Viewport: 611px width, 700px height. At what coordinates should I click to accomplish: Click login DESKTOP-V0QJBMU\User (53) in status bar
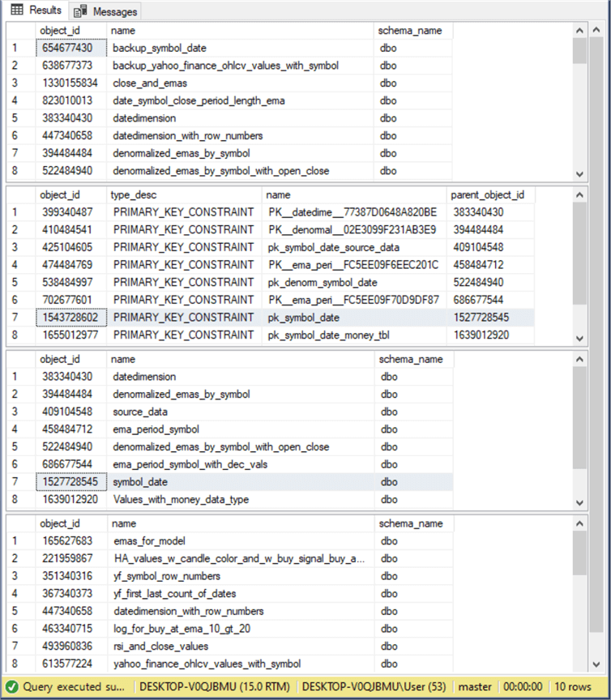[374, 686]
